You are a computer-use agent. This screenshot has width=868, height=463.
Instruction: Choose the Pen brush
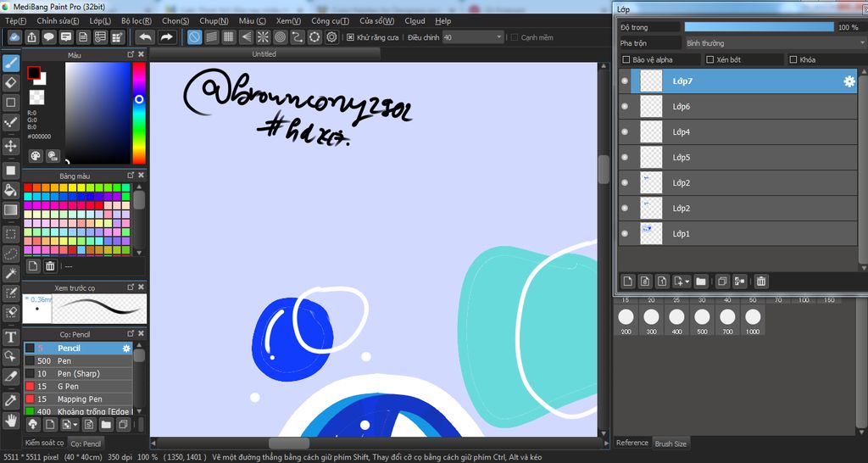(78, 361)
